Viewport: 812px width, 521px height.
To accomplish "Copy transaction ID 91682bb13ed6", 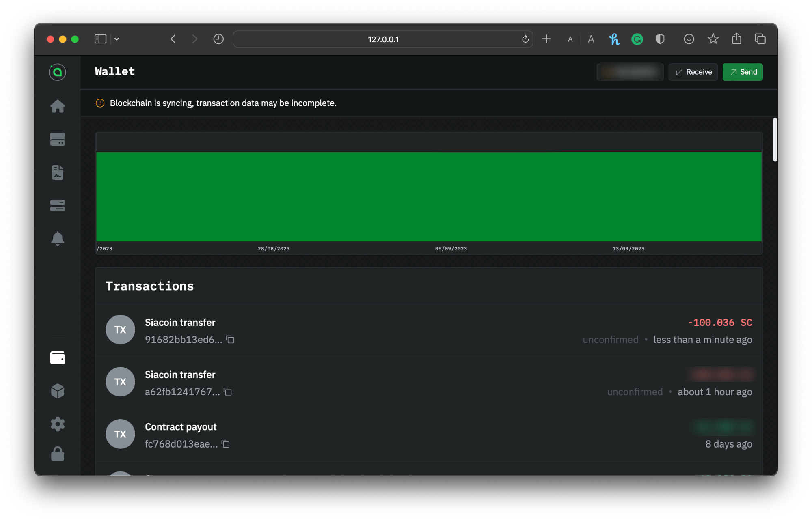I will [x=230, y=340].
